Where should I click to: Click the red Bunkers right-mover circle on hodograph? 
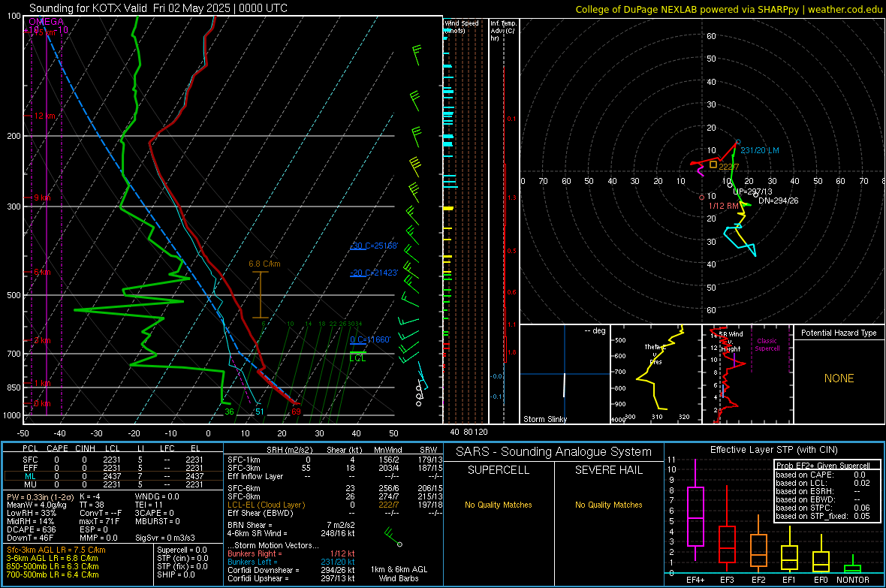702,198
